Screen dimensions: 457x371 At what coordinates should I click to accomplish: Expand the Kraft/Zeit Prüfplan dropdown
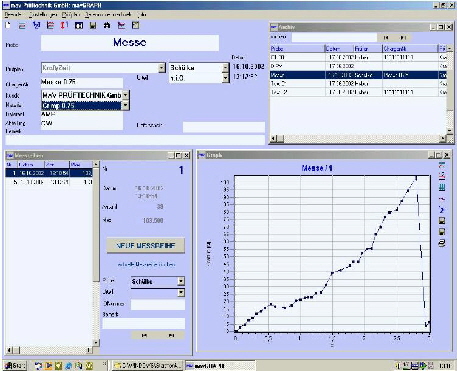coord(162,68)
